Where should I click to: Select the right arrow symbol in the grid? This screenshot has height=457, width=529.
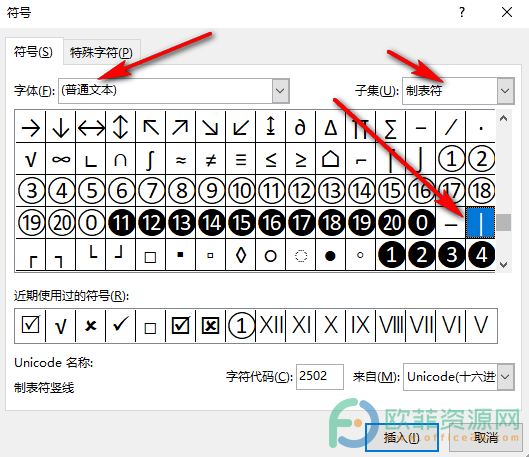(31, 127)
